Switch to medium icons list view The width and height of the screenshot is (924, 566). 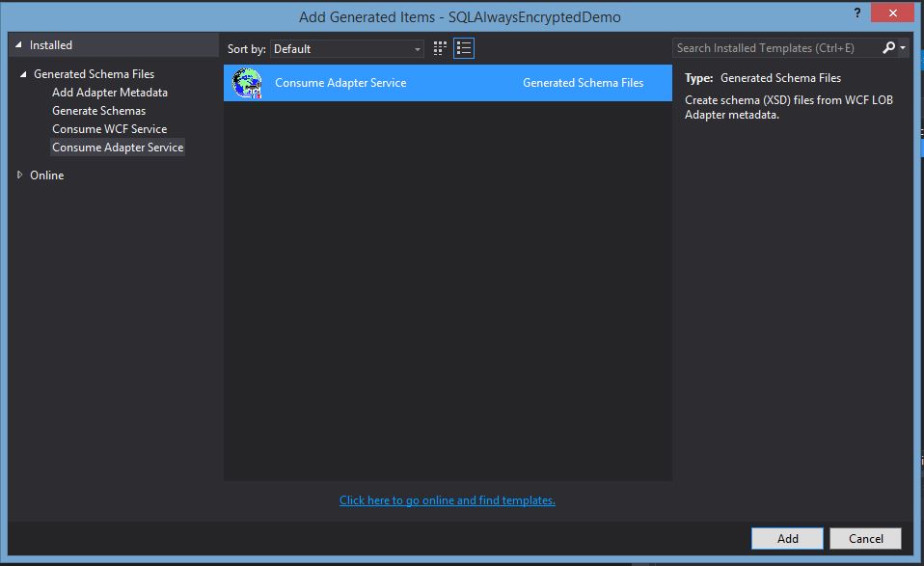[464, 48]
